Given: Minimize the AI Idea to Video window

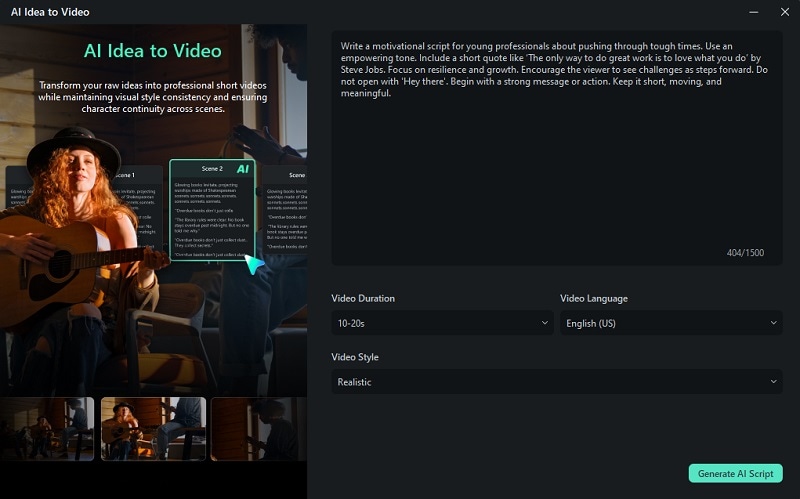Looking at the screenshot, I should tap(754, 12).
